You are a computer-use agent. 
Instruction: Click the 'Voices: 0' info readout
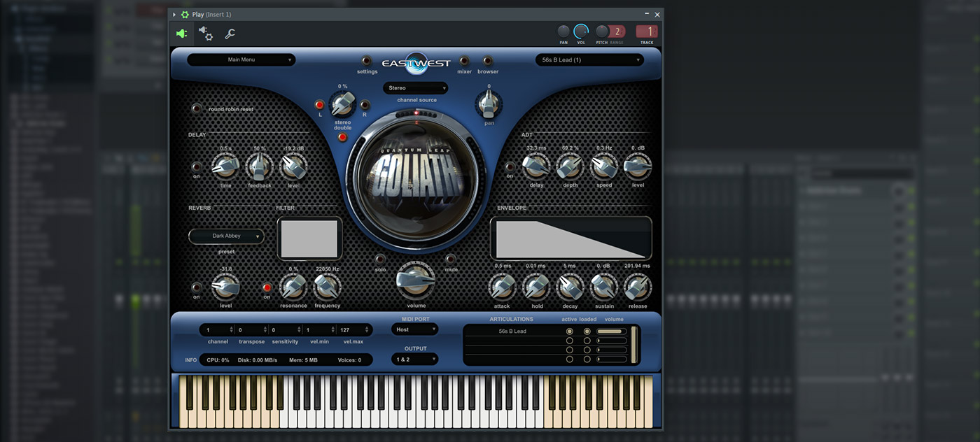pos(349,360)
